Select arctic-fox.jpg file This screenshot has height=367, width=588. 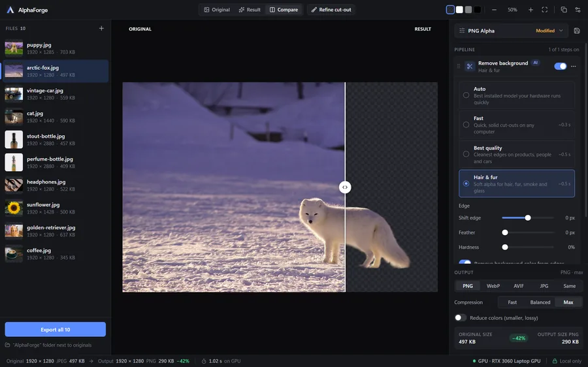(x=56, y=71)
